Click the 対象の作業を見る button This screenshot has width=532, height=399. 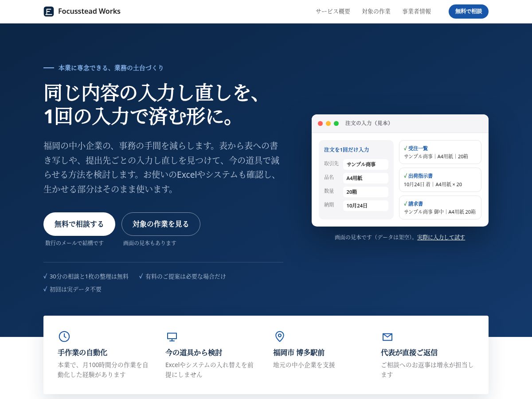tap(161, 224)
